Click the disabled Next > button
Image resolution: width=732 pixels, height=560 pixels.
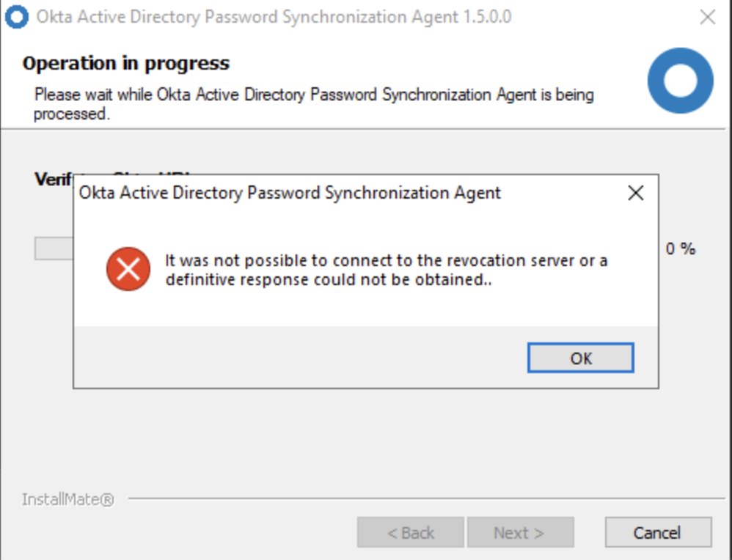coord(520,533)
